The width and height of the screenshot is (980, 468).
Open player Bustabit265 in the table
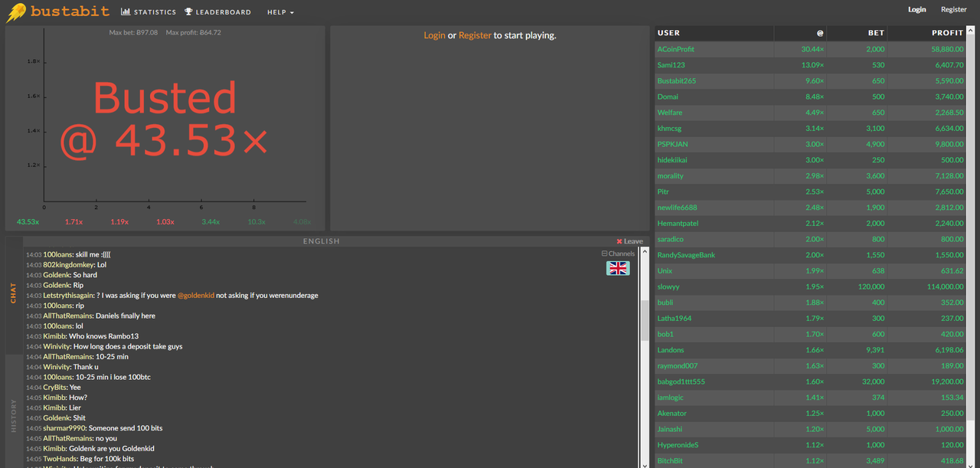tap(676, 80)
